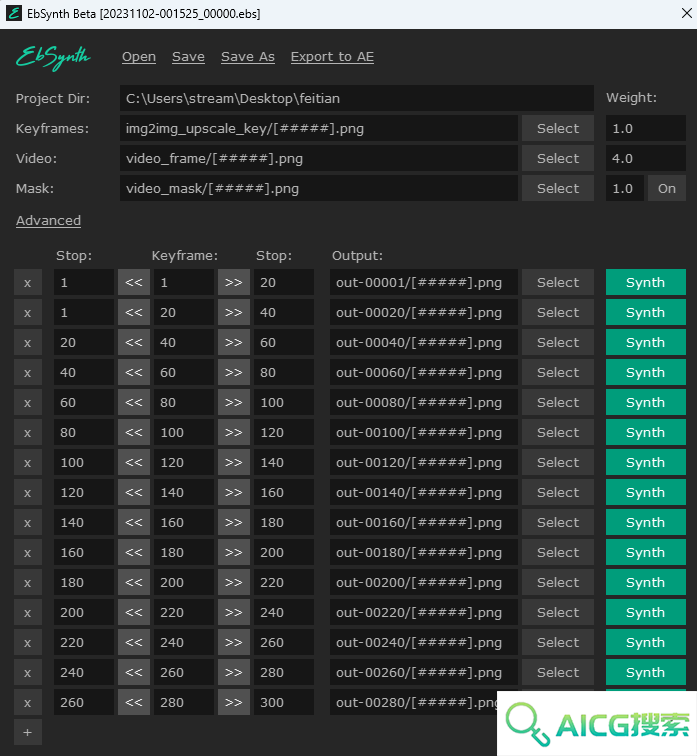Choose Save As in the top menu
Viewport: 697px width, 756px height.
[x=248, y=57]
